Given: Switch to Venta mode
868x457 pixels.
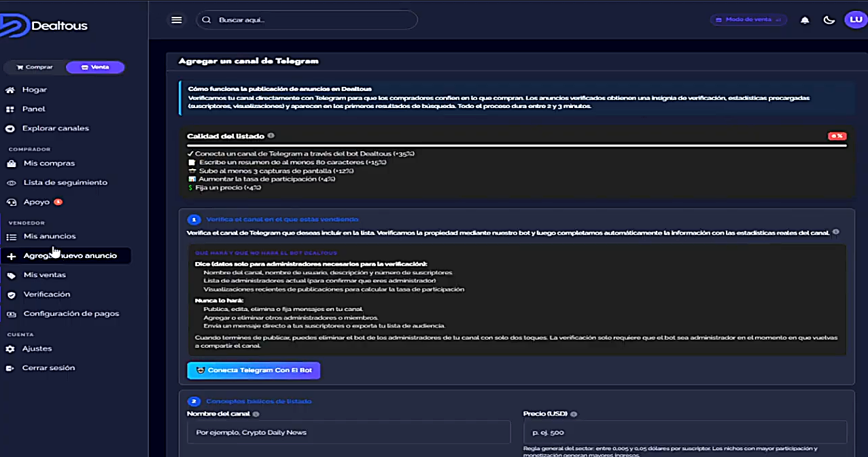Looking at the screenshot, I should [95, 67].
